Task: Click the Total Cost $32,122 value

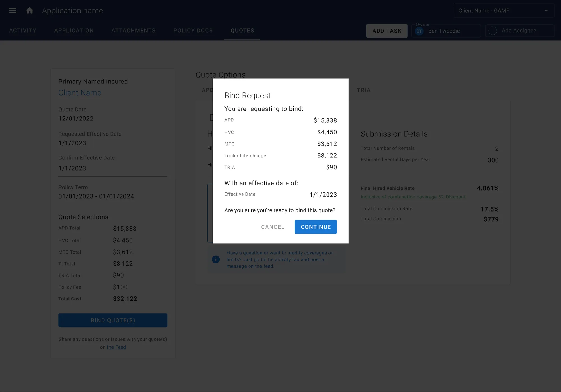Action: click(x=125, y=299)
